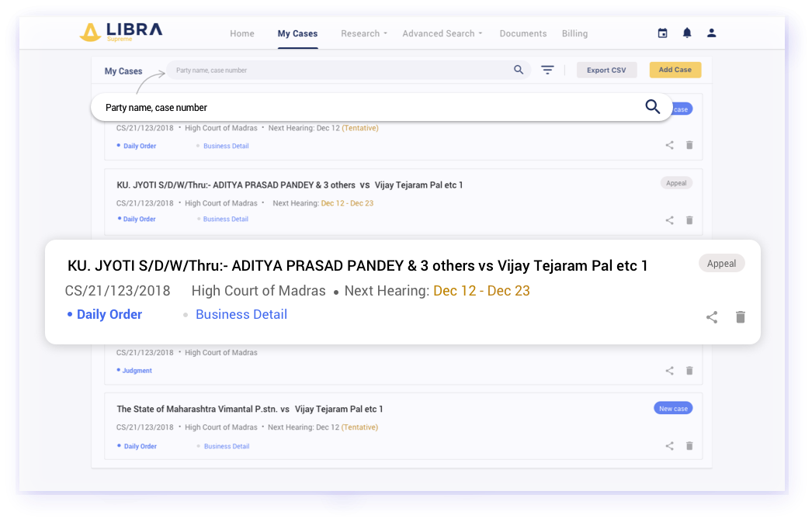The image size is (812, 522).
Task: View notifications via the bell icon
Action: point(686,33)
